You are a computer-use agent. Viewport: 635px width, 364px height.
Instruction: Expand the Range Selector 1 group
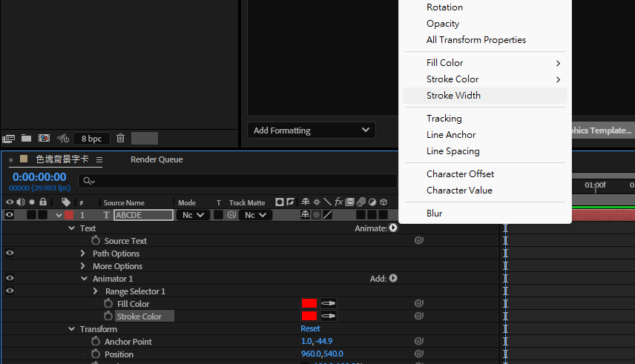[x=96, y=291]
